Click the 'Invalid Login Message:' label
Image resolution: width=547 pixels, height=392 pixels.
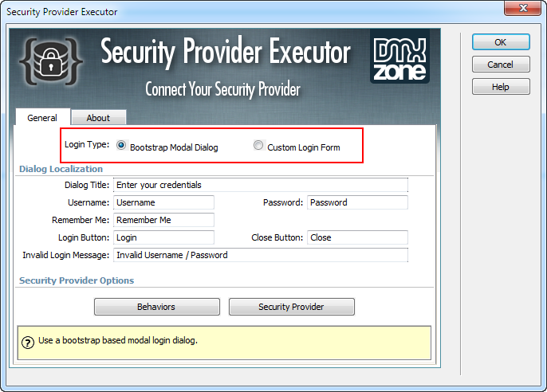click(x=66, y=255)
